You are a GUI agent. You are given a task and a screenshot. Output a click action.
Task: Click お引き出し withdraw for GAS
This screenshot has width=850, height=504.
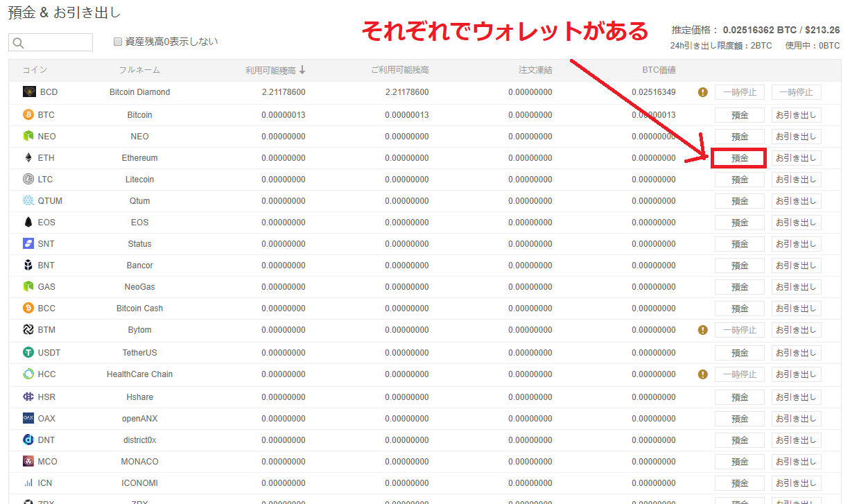(797, 287)
